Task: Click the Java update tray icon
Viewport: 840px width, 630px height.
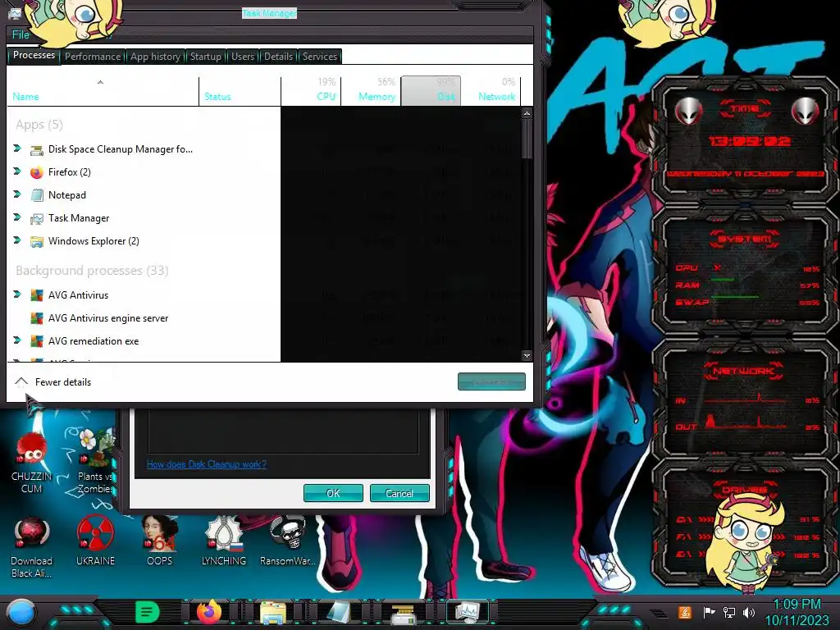Action: click(685, 612)
